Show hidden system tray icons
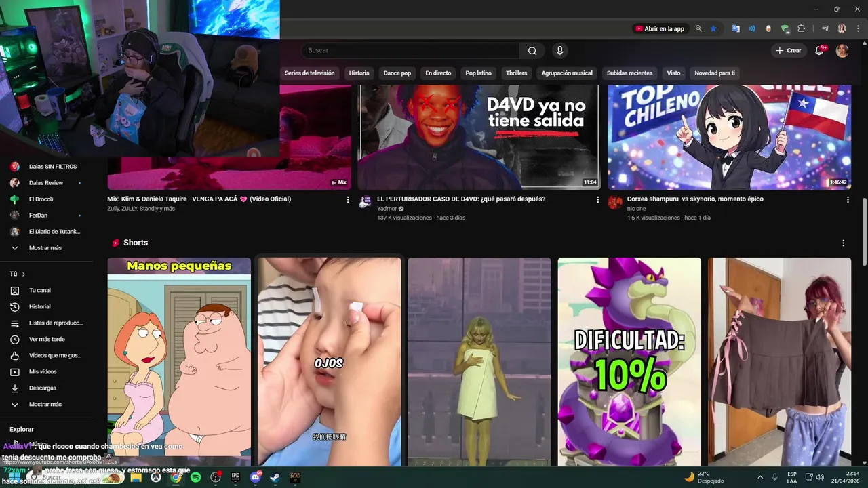The image size is (868, 488). point(759,477)
